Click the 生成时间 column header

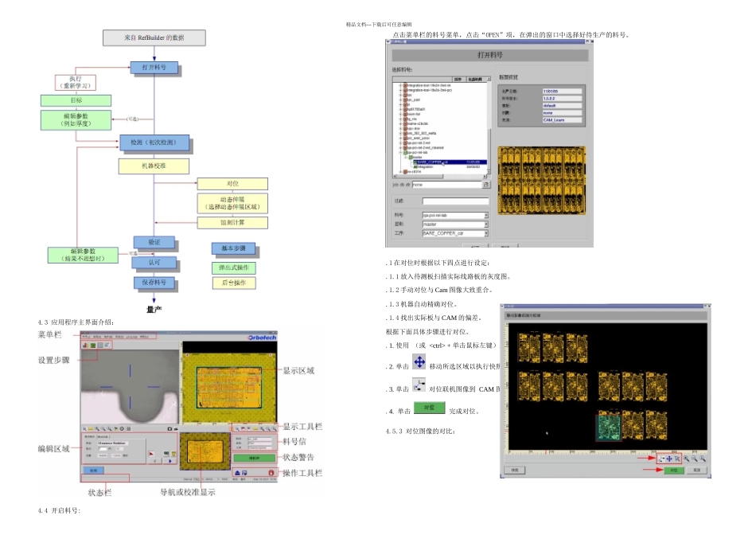pyautogui.click(x=475, y=79)
